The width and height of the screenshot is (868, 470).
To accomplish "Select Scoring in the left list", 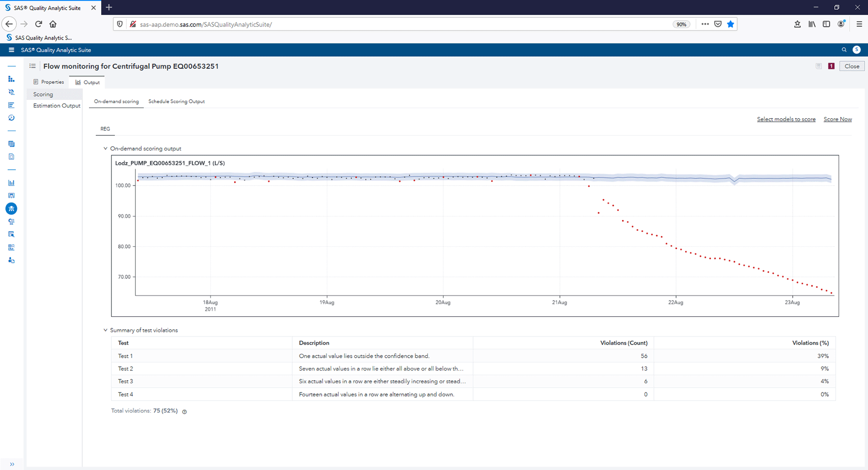I will [54, 94].
